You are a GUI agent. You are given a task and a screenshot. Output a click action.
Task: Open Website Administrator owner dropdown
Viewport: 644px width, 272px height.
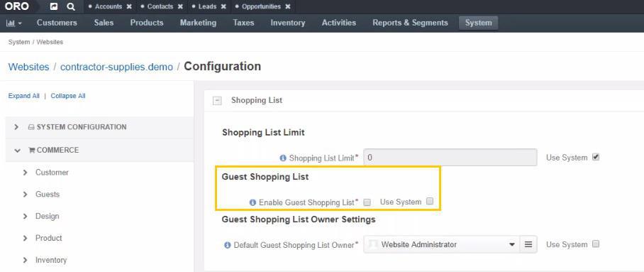pos(442,244)
